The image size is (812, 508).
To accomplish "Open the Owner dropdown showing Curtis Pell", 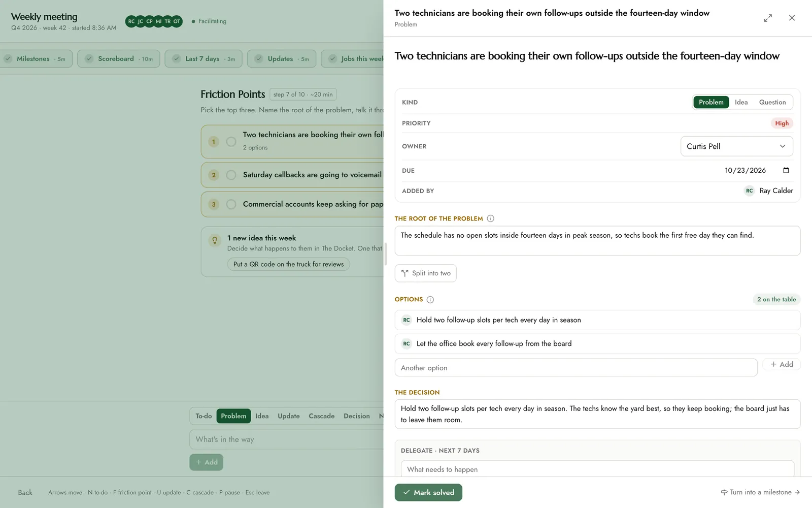I will (736, 146).
